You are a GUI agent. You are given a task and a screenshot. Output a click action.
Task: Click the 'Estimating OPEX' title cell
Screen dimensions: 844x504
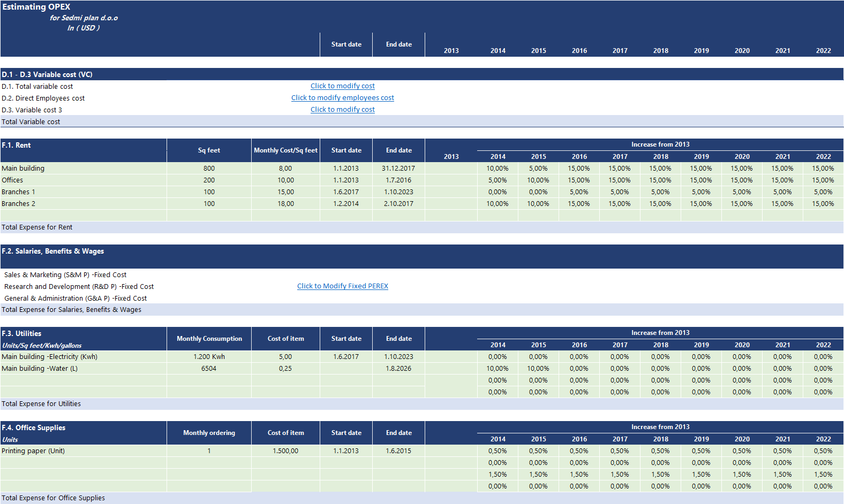[36, 7]
